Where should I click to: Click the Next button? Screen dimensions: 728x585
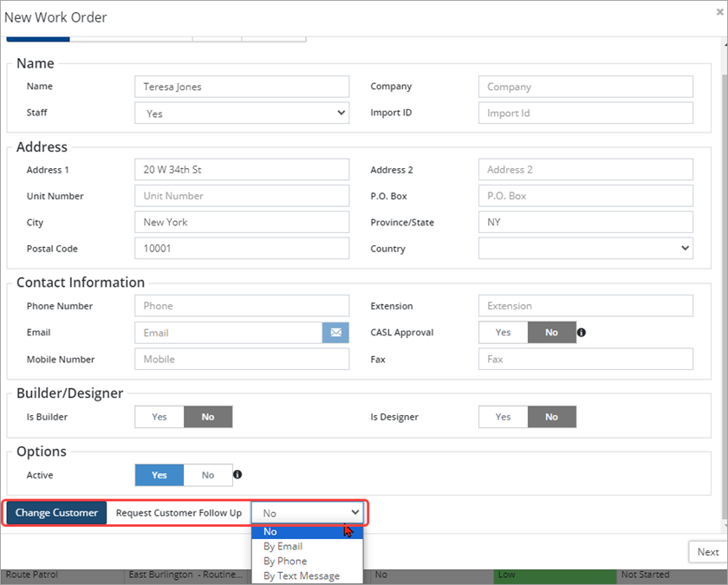tap(707, 552)
